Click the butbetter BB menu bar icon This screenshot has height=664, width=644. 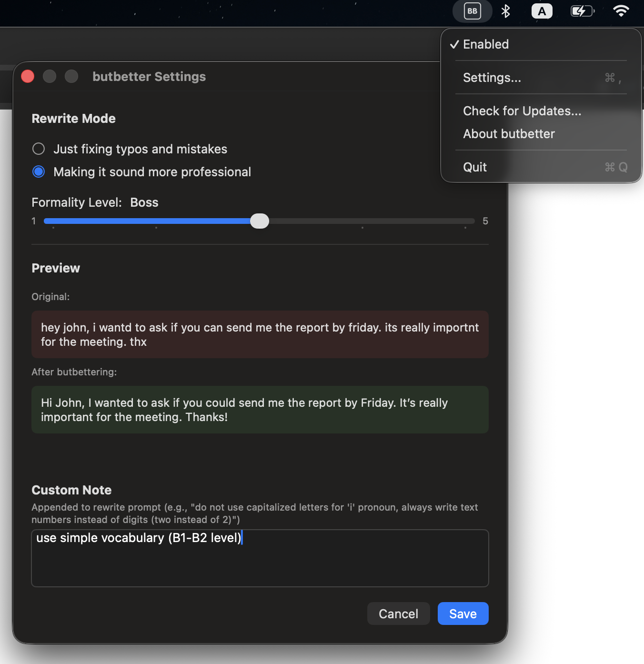click(x=472, y=11)
